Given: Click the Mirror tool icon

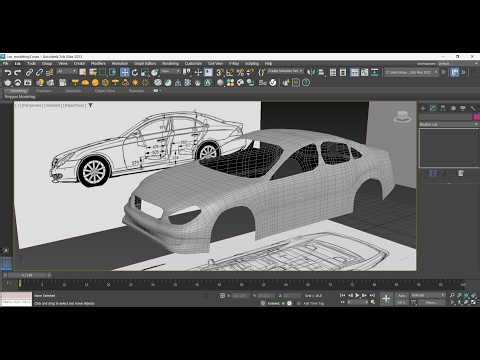Looking at the screenshot, I should pos(311,72).
